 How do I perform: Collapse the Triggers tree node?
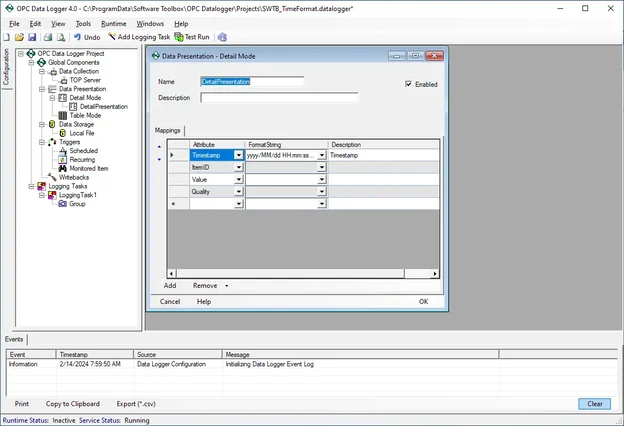point(42,142)
